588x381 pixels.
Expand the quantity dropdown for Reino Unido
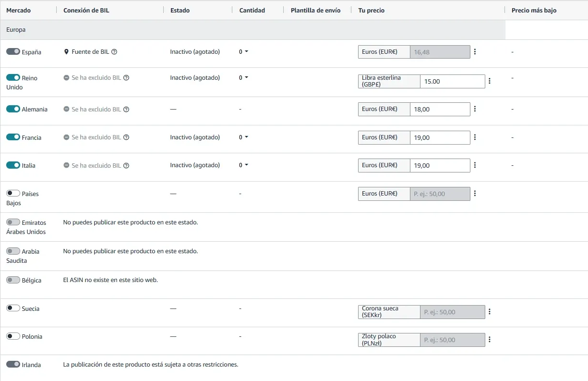tap(244, 78)
